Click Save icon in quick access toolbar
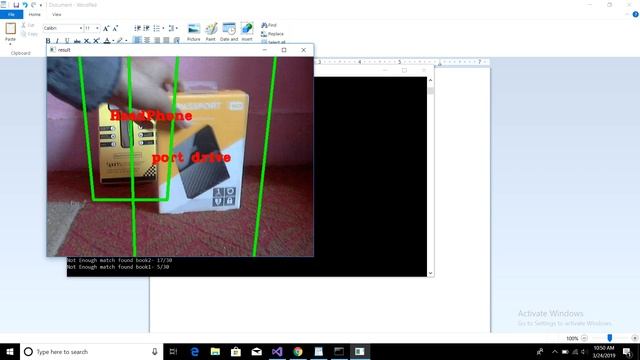Image resolution: width=640 pixels, height=360 pixels. pyautogui.click(x=16, y=5)
